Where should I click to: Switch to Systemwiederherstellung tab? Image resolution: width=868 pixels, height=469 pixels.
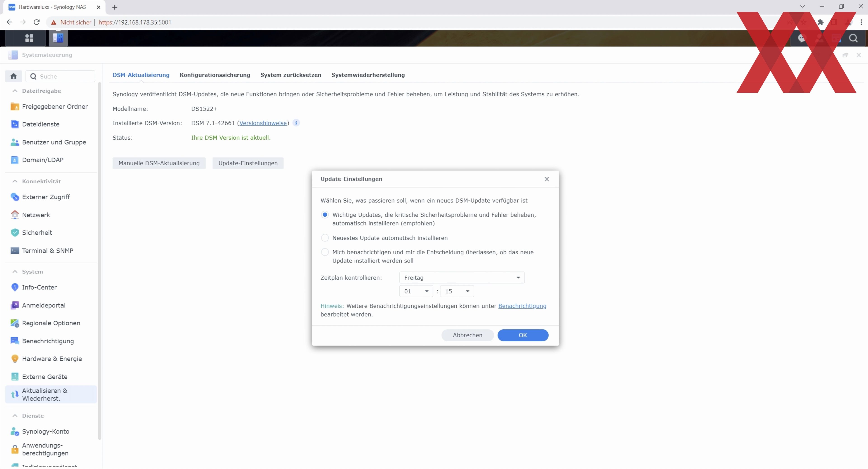tap(368, 75)
